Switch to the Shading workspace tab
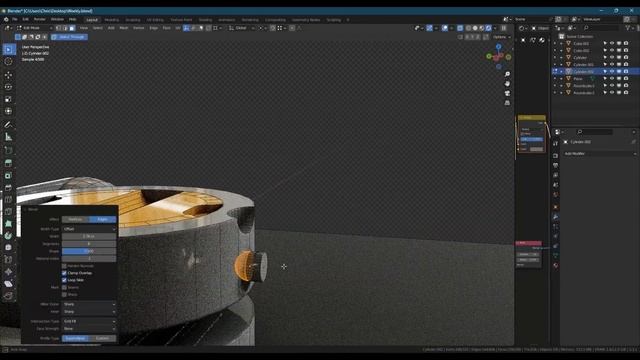This screenshot has height=360, width=640. 205,20
